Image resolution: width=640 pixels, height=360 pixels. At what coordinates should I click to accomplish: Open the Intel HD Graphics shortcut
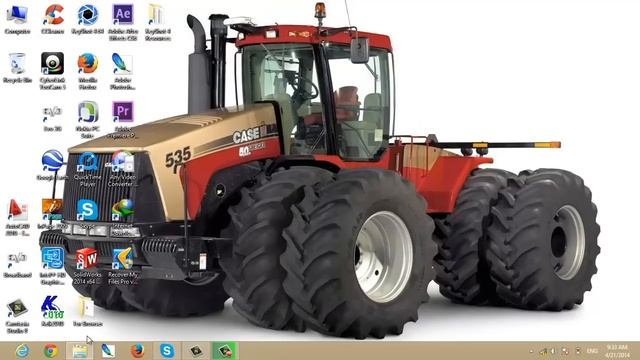pos(53,266)
